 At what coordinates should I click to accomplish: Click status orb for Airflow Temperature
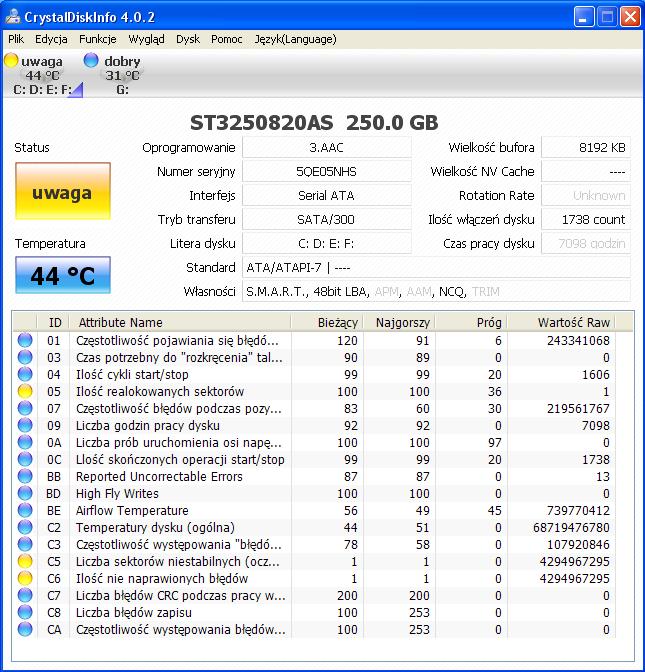pyautogui.click(x=25, y=510)
